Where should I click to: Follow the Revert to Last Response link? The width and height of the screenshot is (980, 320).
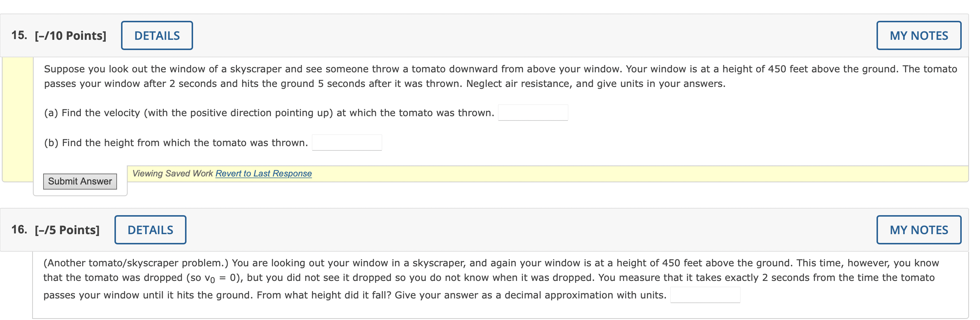coord(263,173)
